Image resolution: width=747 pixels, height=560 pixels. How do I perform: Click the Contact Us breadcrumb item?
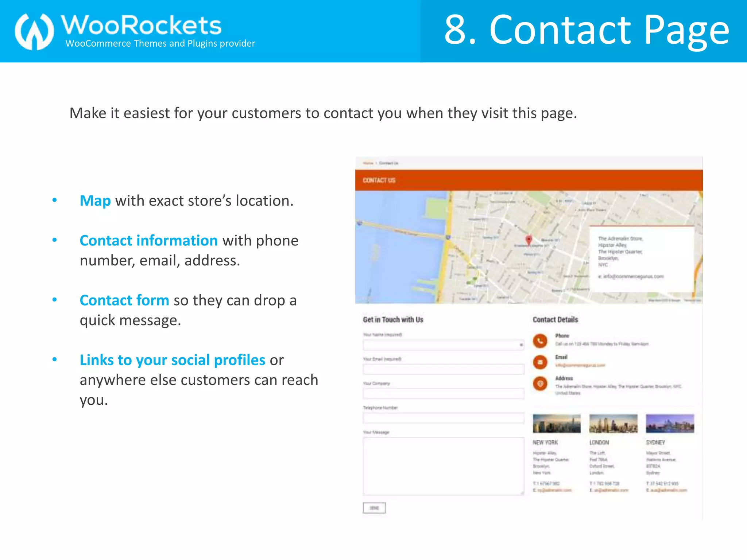pos(389,163)
